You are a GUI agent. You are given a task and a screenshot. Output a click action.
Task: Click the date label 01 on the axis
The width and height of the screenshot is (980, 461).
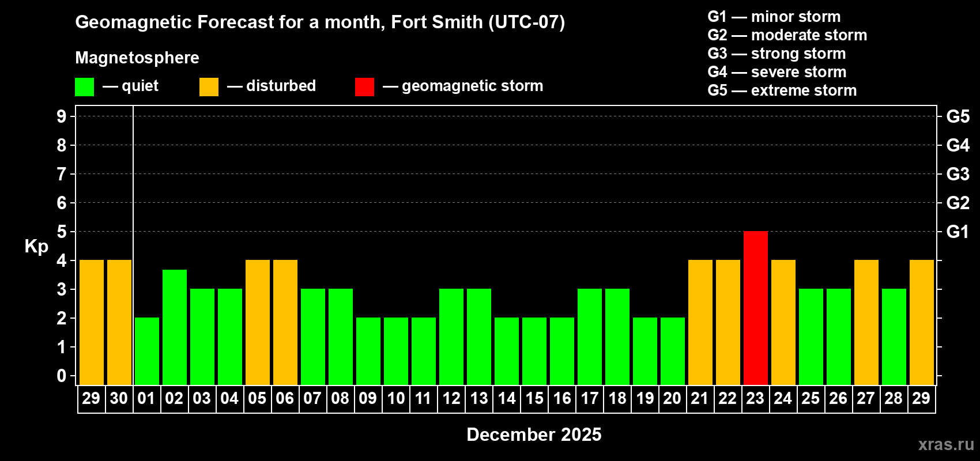pyautogui.click(x=146, y=399)
